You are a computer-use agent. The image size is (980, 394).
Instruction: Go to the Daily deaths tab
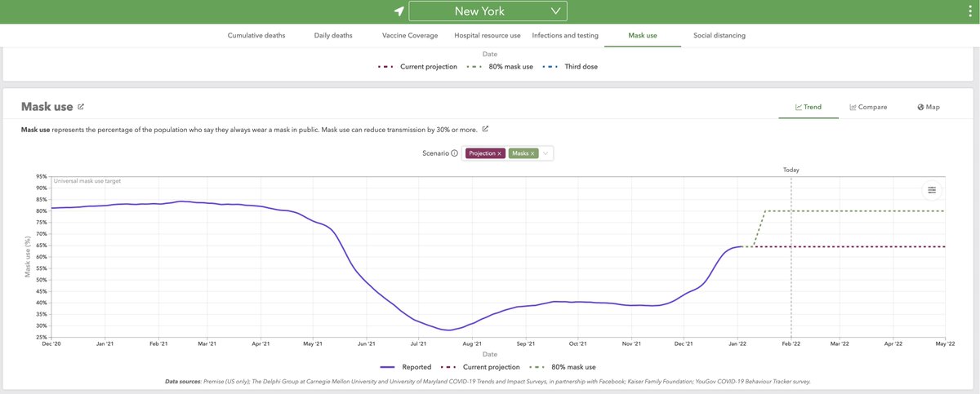coord(333,36)
